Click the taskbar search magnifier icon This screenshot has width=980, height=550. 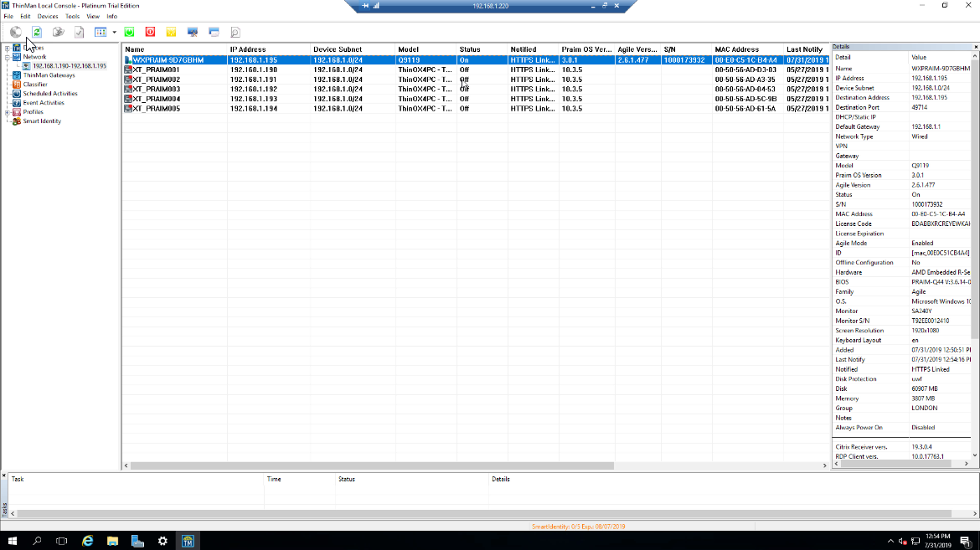(x=37, y=542)
